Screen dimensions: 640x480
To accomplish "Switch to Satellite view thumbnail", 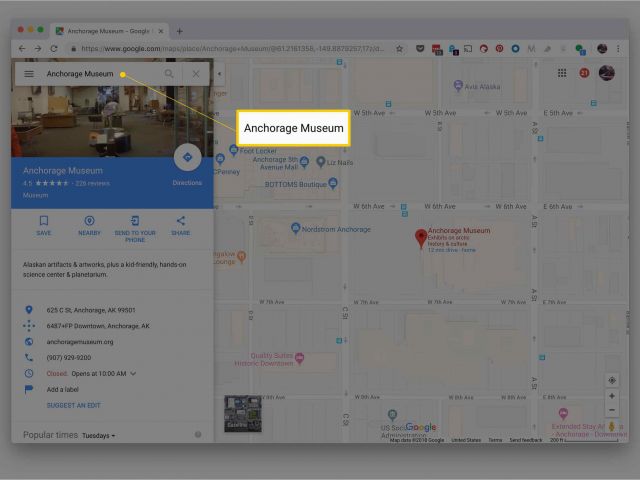I will tap(243, 413).
